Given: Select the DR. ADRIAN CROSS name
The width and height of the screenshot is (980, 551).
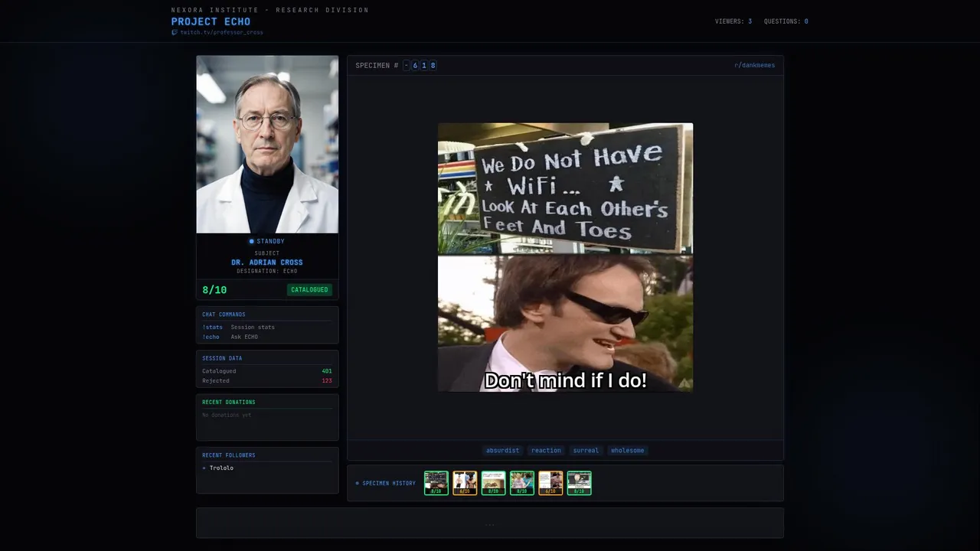Looking at the screenshot, I should (x=267, y=262).
